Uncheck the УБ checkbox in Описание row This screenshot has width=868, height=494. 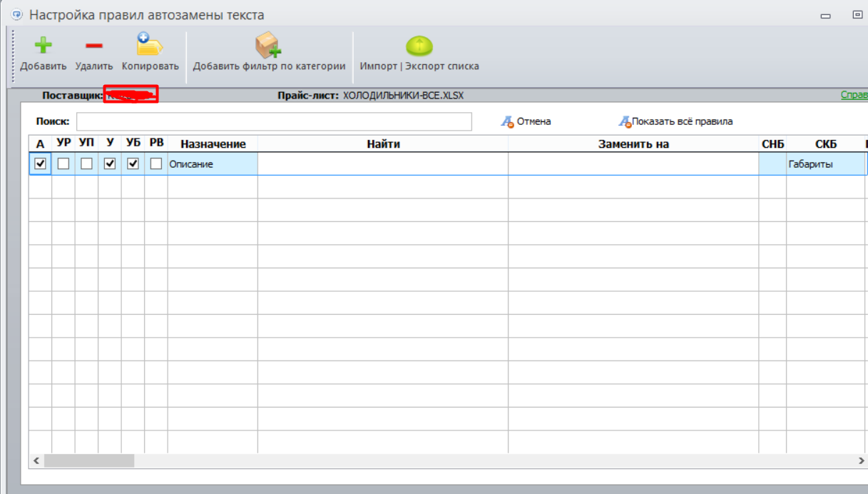pos(133,163)
